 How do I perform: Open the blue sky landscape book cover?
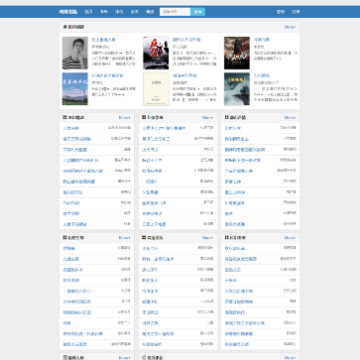75,89
